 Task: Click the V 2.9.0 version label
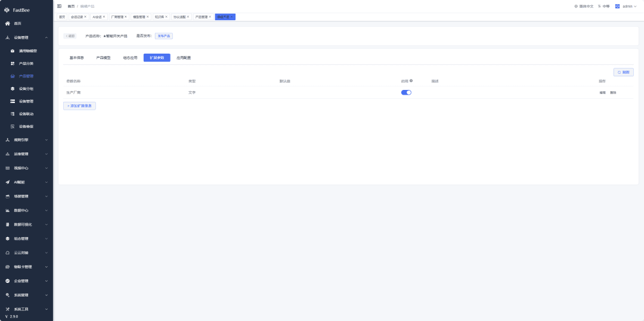(x=11, y=316)
